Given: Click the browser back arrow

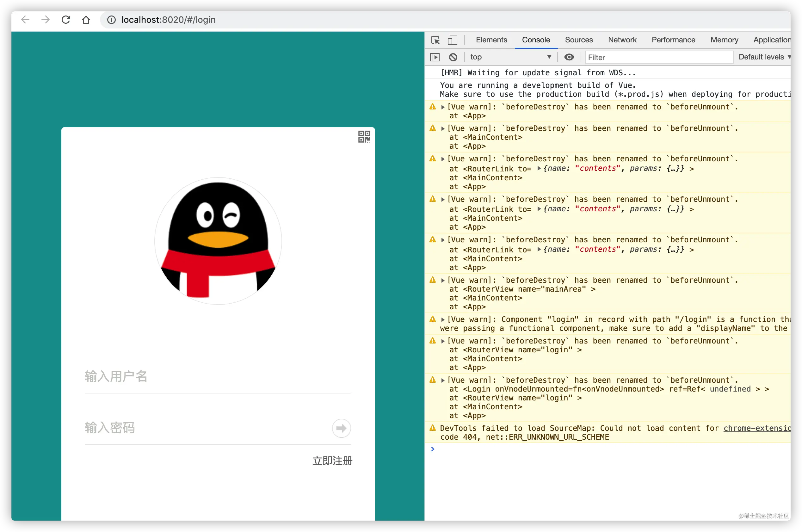Looking at the screenshot, I should (x=25, y=20).
